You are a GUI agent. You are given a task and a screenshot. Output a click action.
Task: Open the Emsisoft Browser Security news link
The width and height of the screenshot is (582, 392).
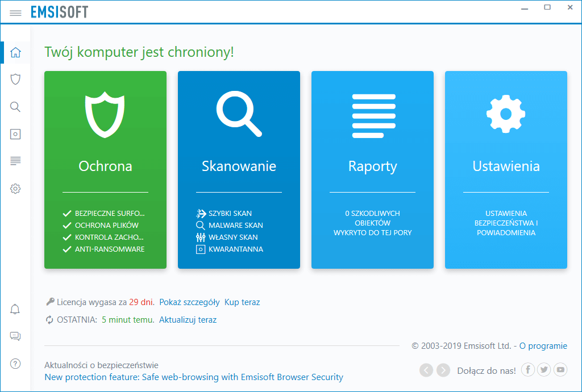194,377
